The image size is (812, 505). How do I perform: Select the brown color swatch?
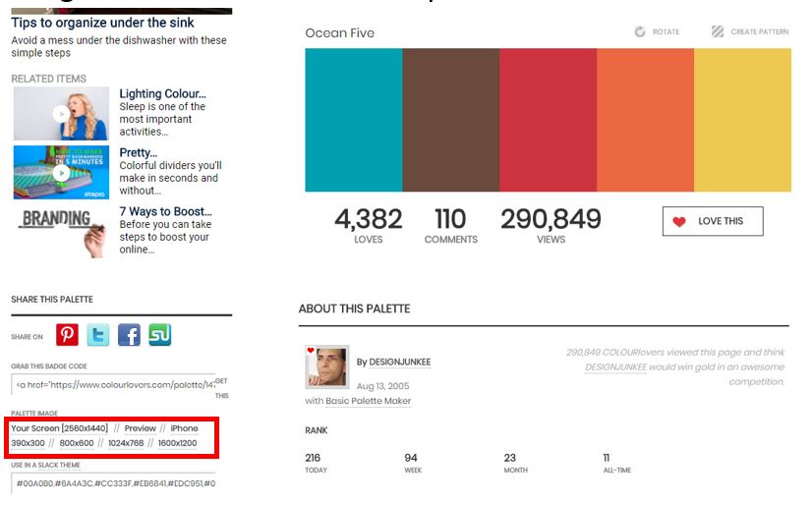click(450, 120)
